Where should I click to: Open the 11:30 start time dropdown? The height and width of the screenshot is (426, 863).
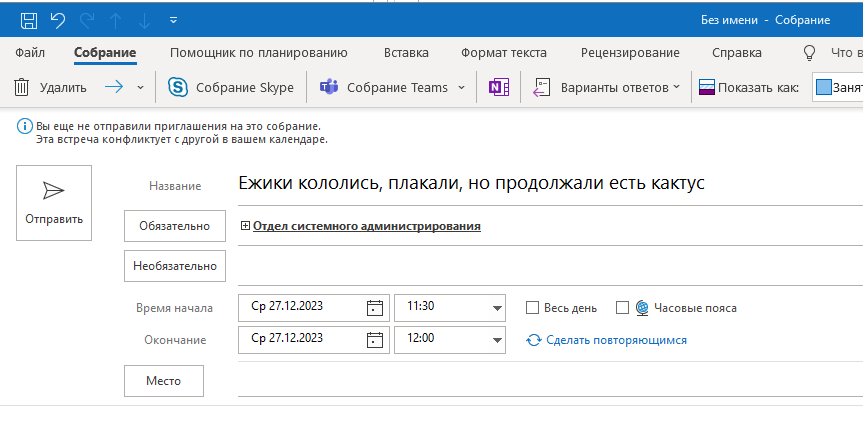point(497,308)
